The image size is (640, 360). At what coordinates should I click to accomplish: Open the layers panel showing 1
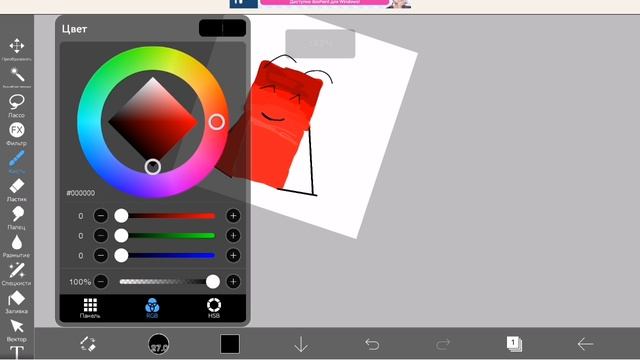[514, 344]
